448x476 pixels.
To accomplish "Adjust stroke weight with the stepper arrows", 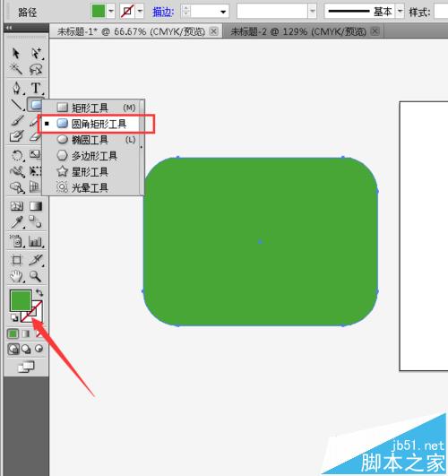I will coord(185,12).
